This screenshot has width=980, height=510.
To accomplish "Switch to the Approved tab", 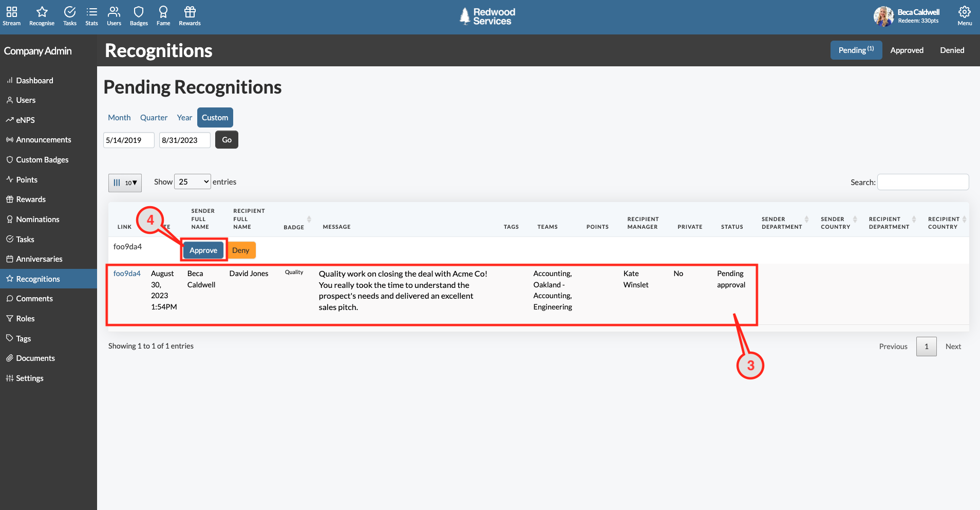I will pyautogui.click(x=907, y=50).
